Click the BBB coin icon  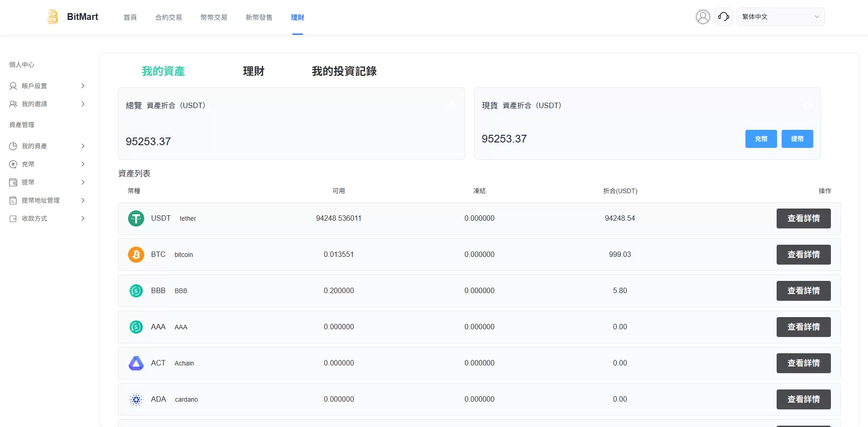click(136, 291)
